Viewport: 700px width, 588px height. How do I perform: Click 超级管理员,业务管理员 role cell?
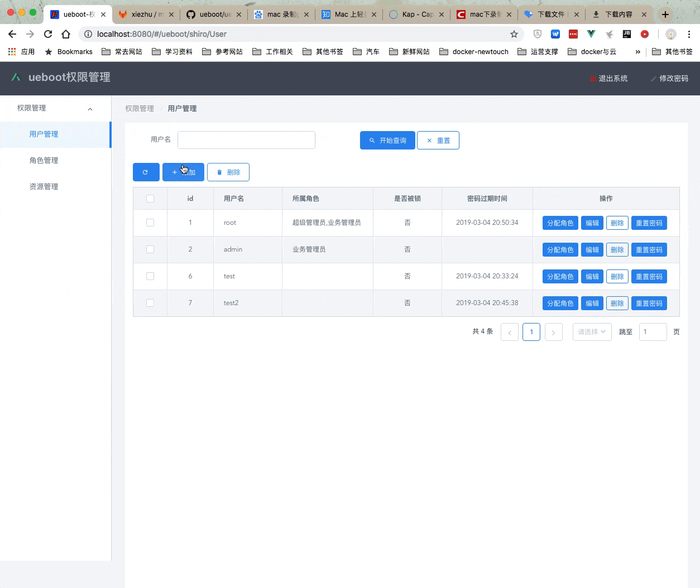[327, 223]
